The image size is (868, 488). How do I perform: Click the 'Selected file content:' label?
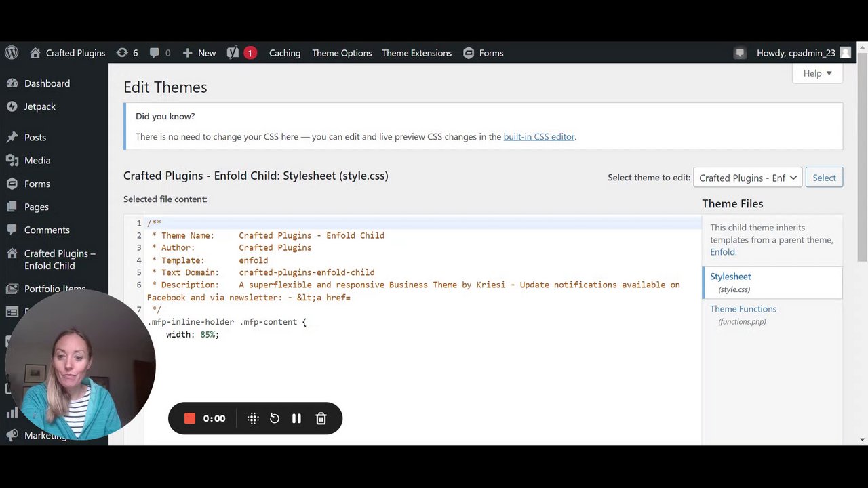point(165,199)
